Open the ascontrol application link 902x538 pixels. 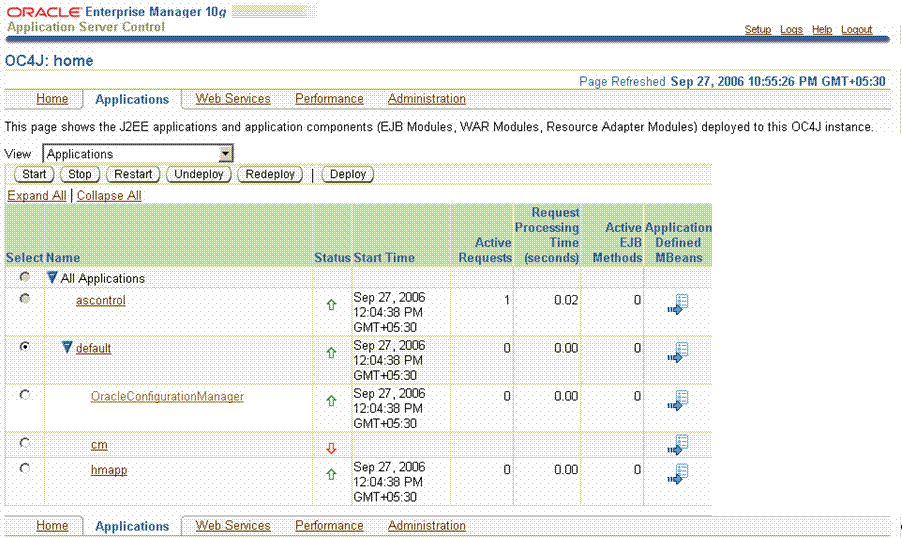click(x=101, y=300)
